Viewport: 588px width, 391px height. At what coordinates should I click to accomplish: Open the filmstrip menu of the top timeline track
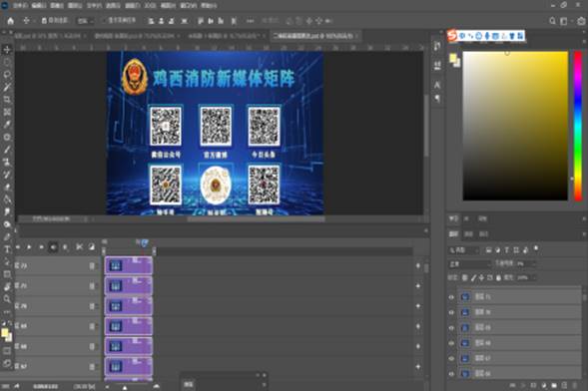pos(92,266)
